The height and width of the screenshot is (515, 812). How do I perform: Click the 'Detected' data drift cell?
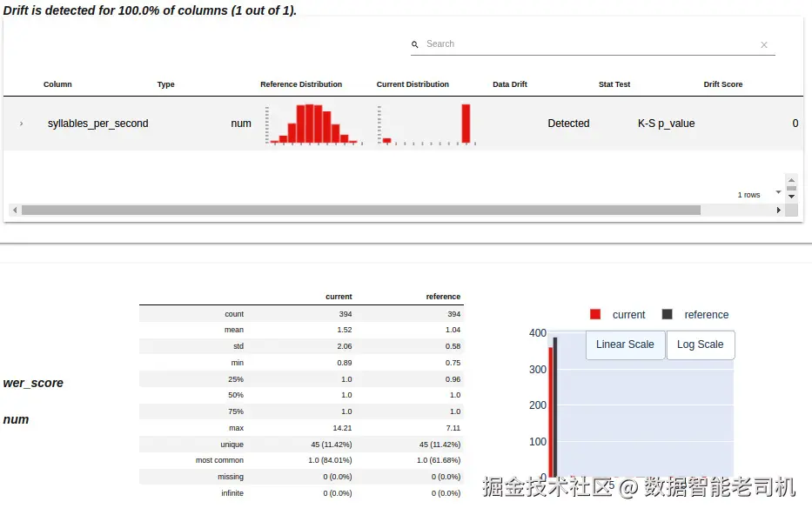click(x=568, y=124)
